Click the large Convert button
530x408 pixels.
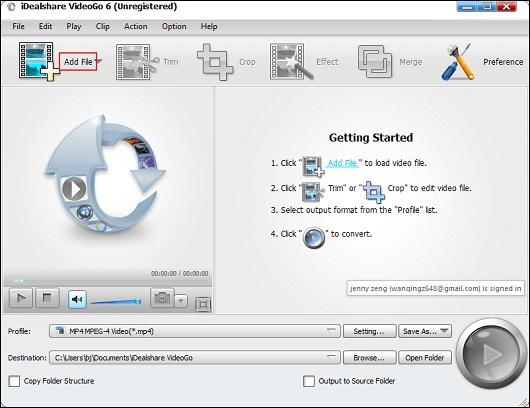(491, 354)
